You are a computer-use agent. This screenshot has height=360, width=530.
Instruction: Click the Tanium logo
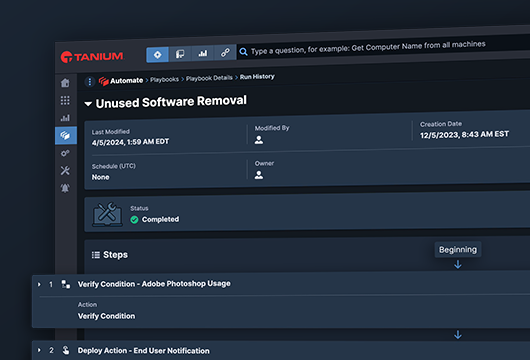tap(92, 57)
